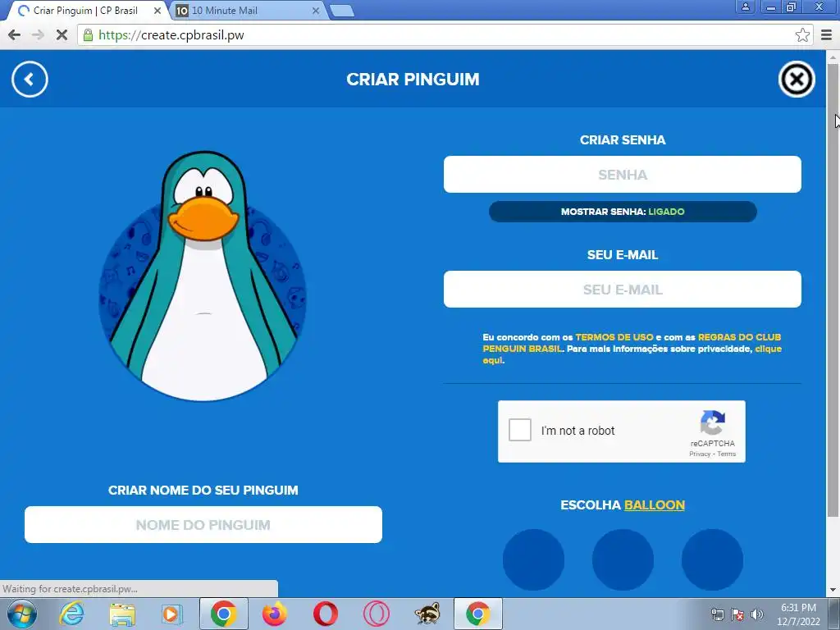Check the I'm not a robot checkbox
Image resolution: width=840 pixels, height=630 pixels.
coord(519,430)
